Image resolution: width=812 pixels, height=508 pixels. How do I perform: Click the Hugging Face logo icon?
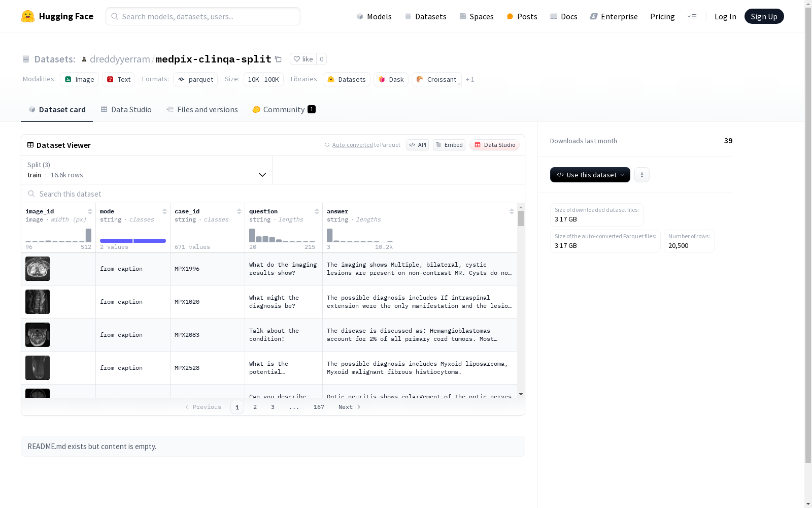click(28, 16)
